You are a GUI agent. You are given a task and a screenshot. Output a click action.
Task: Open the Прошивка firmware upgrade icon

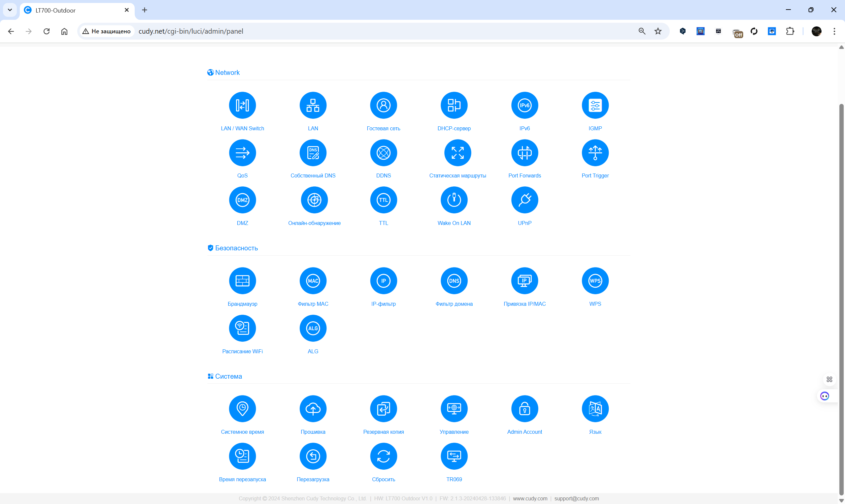pos(313,409)
